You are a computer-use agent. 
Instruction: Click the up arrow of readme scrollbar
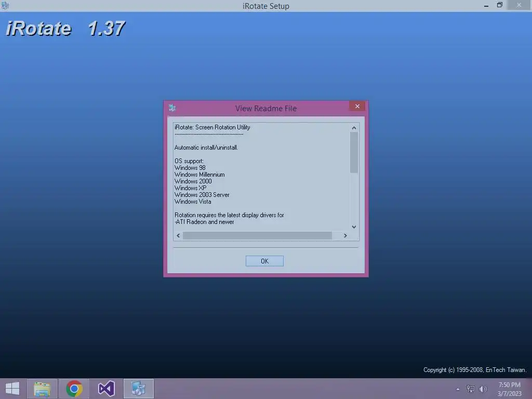[354, 128]
